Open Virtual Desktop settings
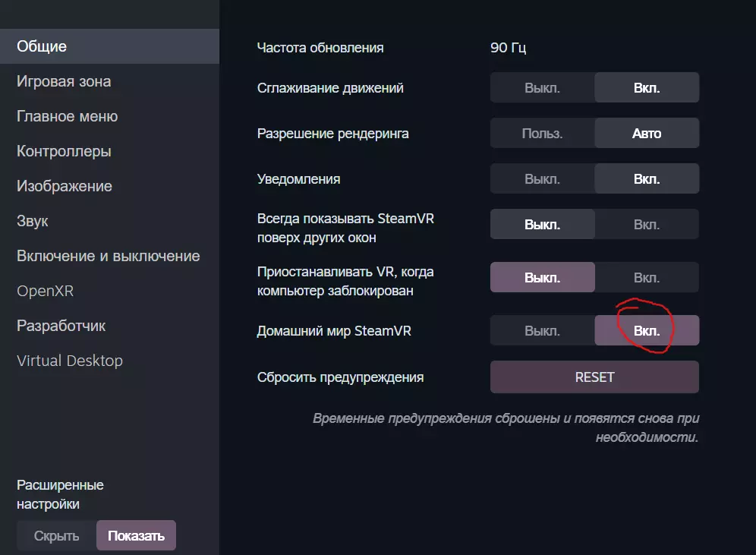 (69, 361)
